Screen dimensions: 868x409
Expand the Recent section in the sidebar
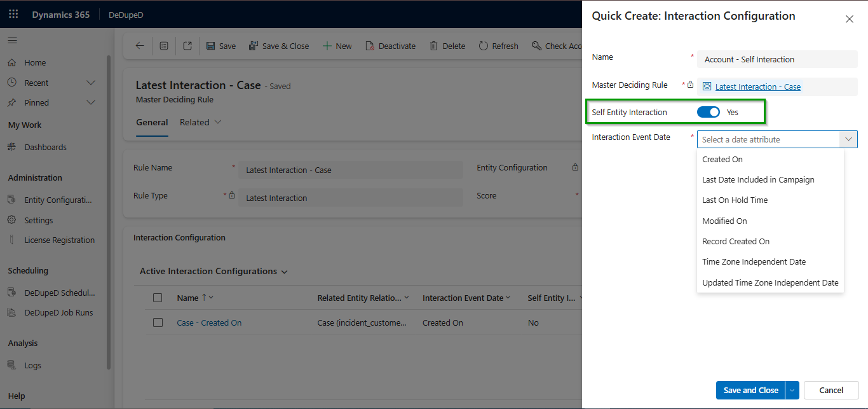pyautogui.click(x=90, y=83)
